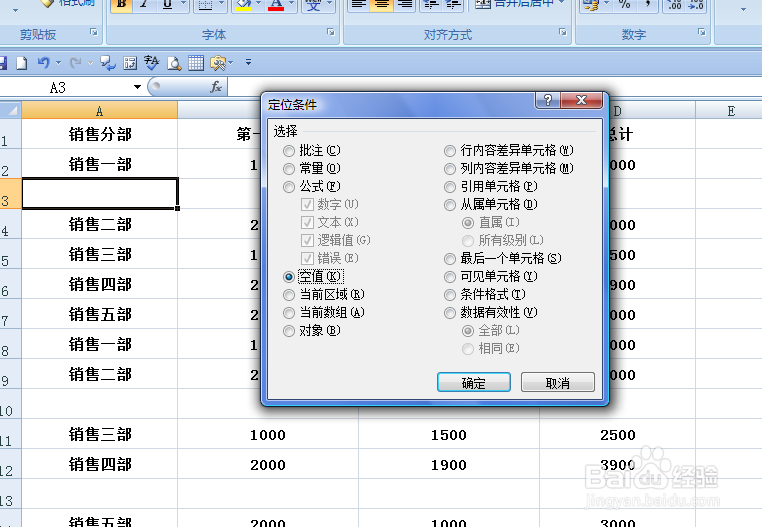Toggle Italic formatting in ribbon
The width and height of the screenshot is (762, 527).
click(144, 5)
